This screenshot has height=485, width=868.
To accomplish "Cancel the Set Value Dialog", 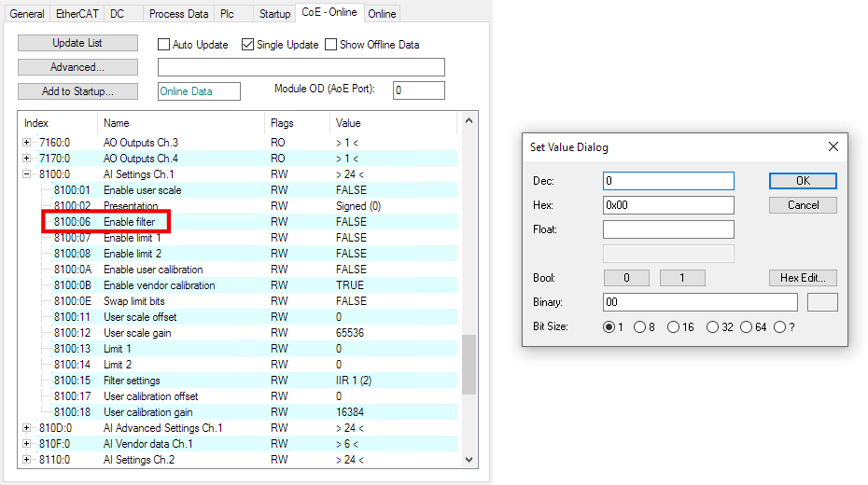I will click(803, 205).
